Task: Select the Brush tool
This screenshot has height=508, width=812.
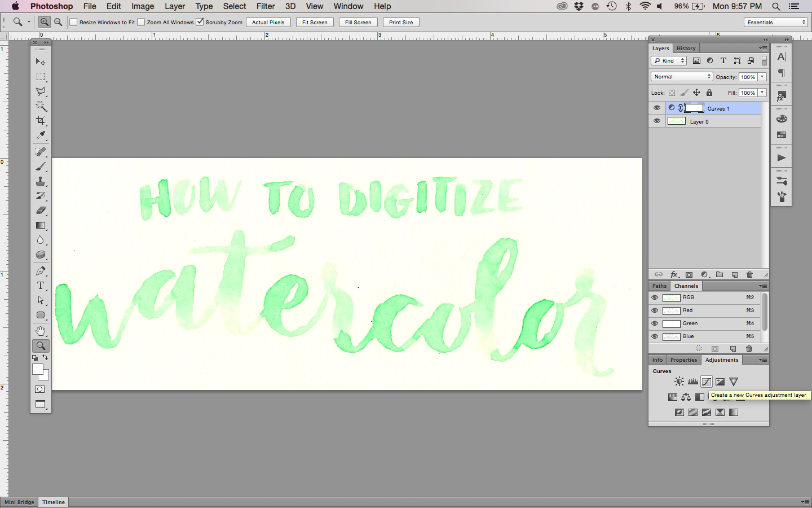Action: 41,167
